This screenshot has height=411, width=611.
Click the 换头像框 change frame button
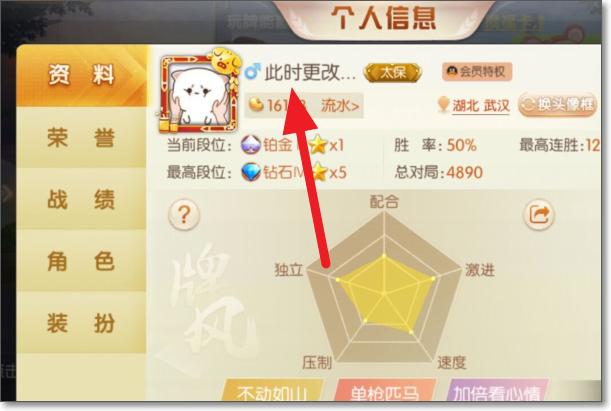558,104
